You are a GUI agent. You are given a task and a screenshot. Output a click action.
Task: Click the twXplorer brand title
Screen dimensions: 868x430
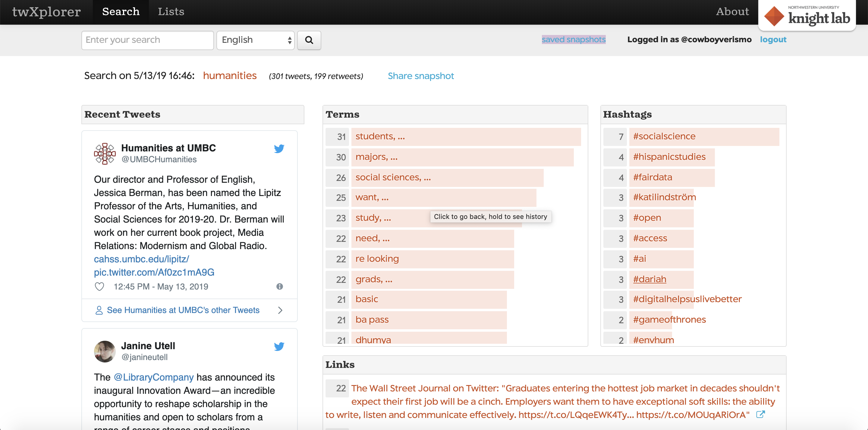coord(46,12)
